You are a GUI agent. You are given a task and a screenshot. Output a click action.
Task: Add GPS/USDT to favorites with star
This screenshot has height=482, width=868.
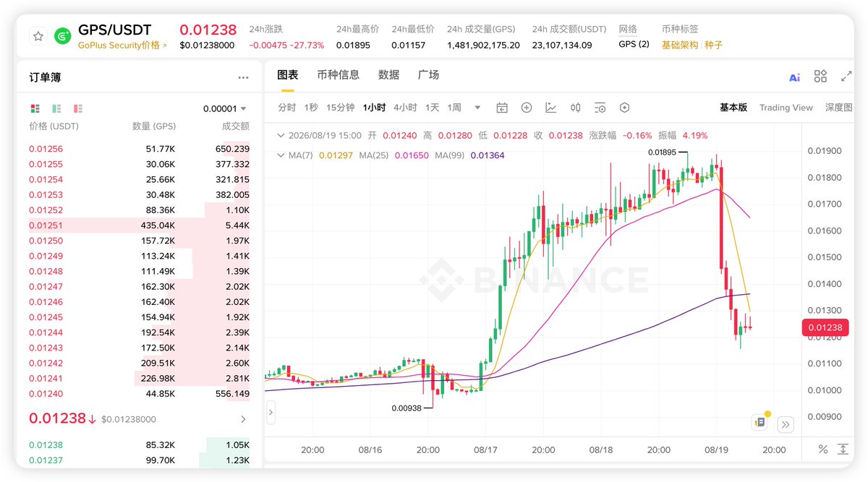click(38, 35)
